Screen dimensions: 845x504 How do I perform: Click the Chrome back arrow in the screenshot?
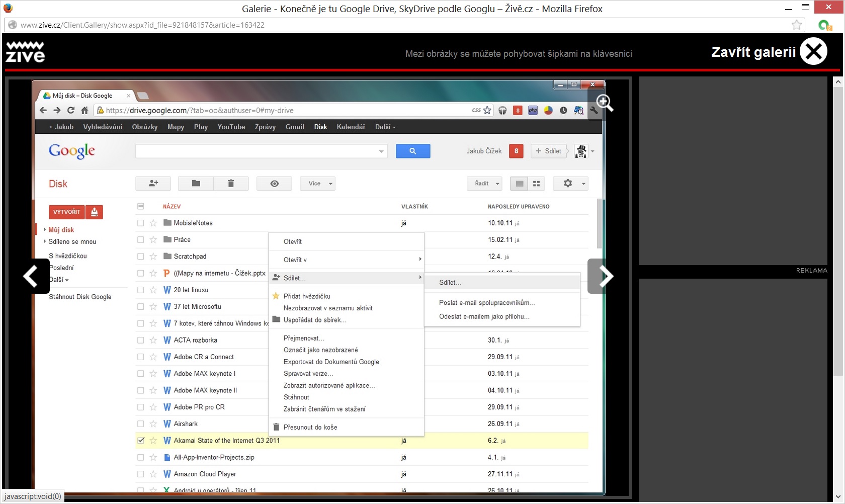click(x=43, y=110)
